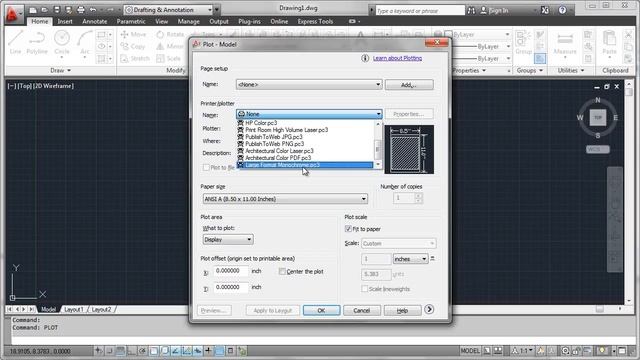Image resolution: width=640 pixels, height=360 pixels.
Task: Open the Scale Custom dropdown
Action: (x=398, y=243)
